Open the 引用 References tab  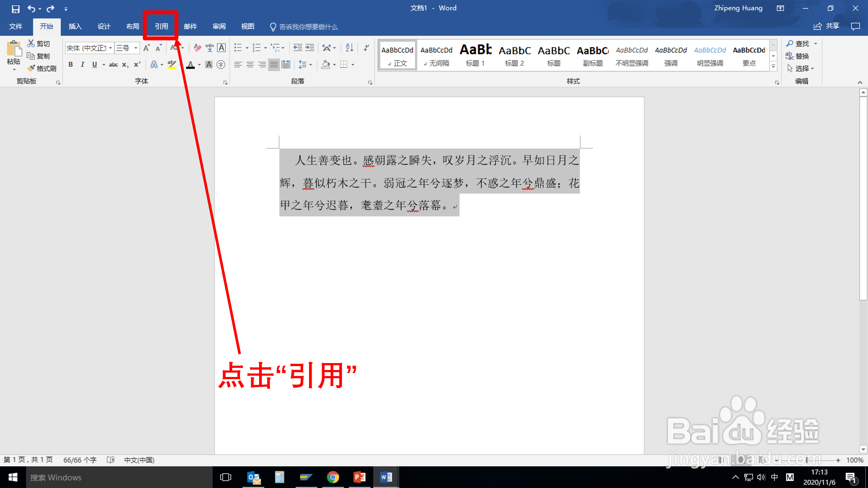click(161, 26)
